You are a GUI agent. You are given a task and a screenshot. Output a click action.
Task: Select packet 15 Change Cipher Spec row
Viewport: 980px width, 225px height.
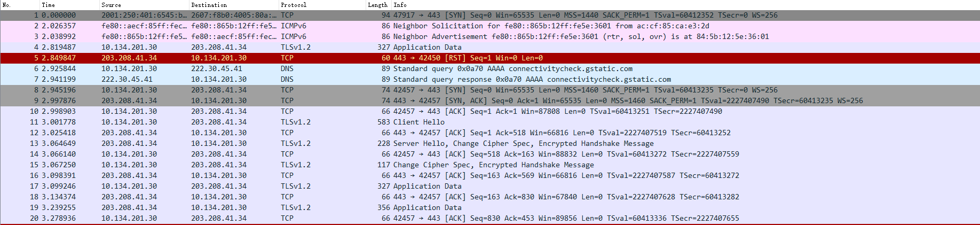pyautogui.click(x=490, y=165)
